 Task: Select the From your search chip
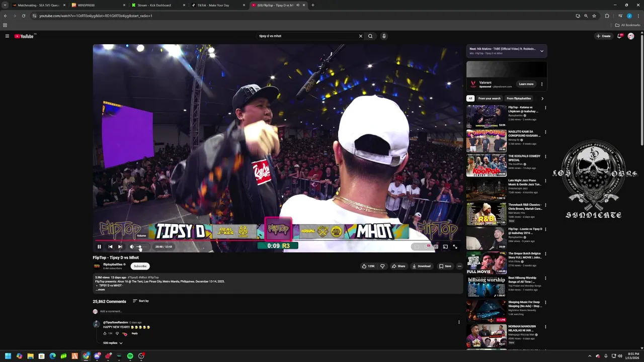point(490,99)
